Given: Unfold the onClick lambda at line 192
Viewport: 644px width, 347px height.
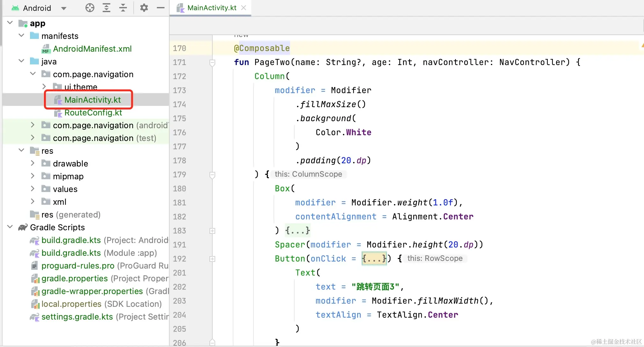Looking at the screenshot, I should tap(212, 259).
